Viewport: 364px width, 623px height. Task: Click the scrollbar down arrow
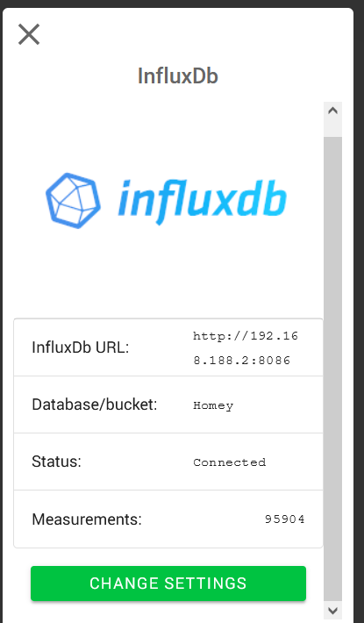[332, 611]
